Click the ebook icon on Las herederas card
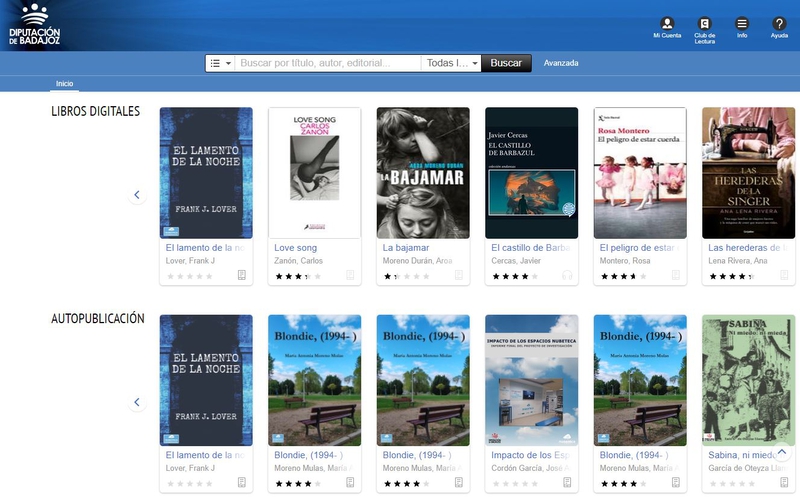This screenshot has width=800, height=501. coord(784,275)
